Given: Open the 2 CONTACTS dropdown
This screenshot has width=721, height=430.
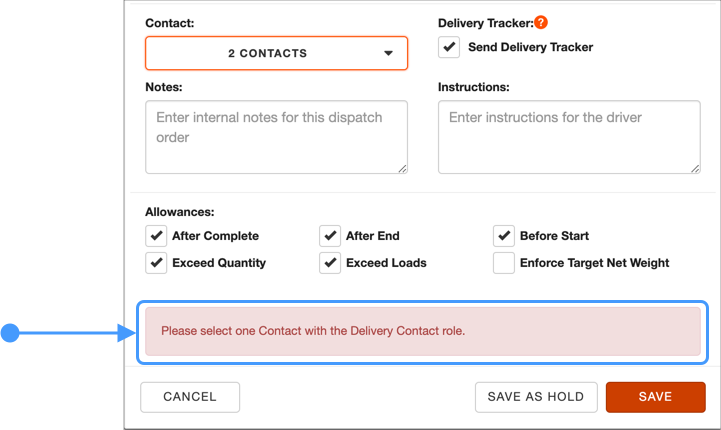Looking at the screenshot, I should tap(276, 53).
